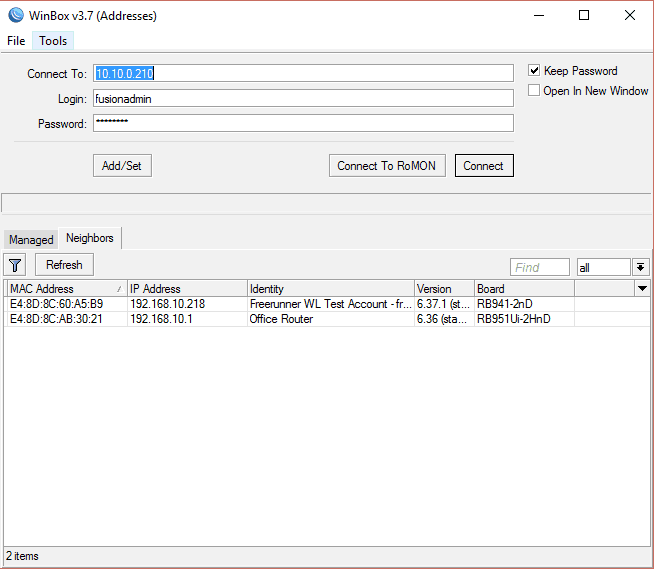This screenshot has height=569, width=654.
Task: Sort by Version column header
Action: pyautogui.click(x=444, y=289)
